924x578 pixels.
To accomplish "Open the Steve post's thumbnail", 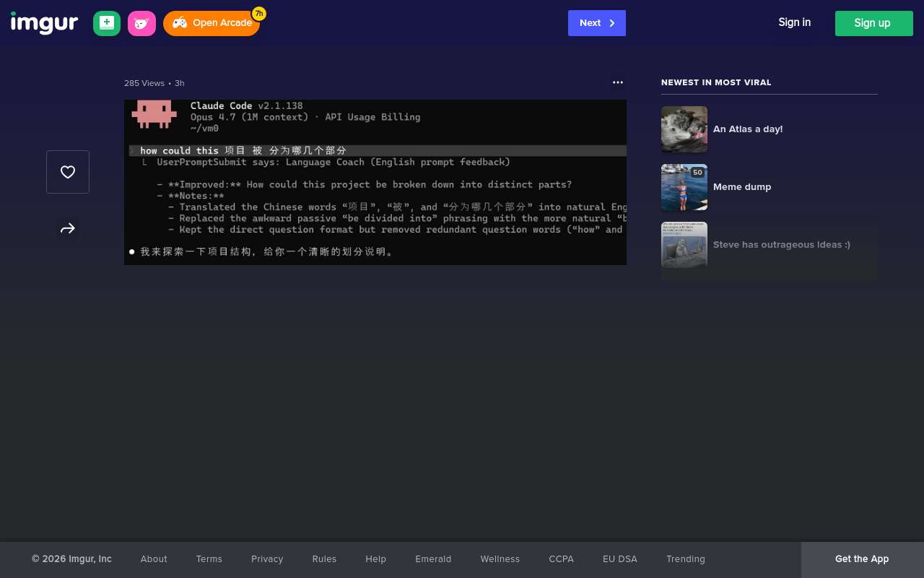I will click(x=684, y=245).
